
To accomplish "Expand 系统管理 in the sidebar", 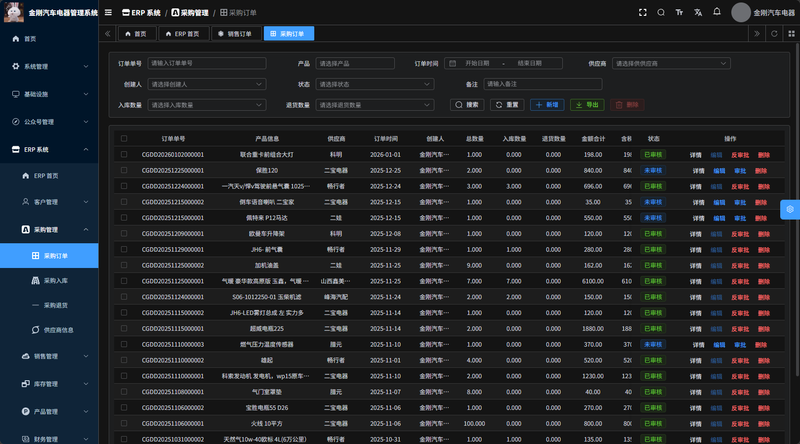I will (x=49, y=66).
